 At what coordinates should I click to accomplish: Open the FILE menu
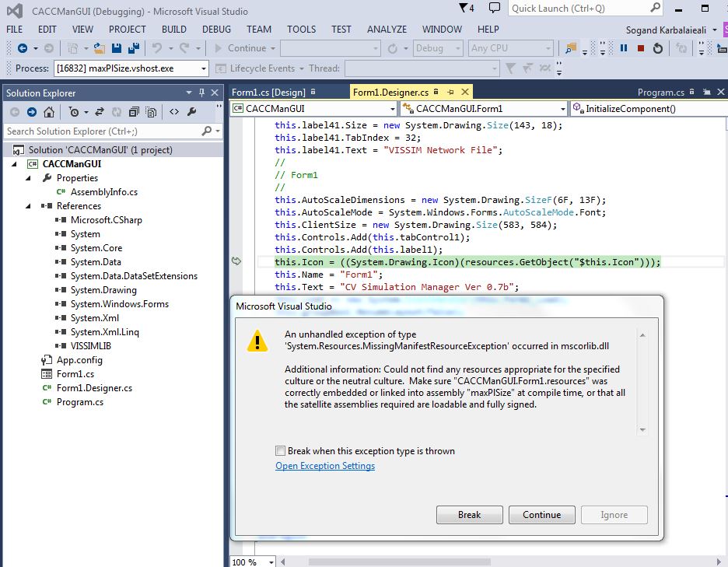15,30
